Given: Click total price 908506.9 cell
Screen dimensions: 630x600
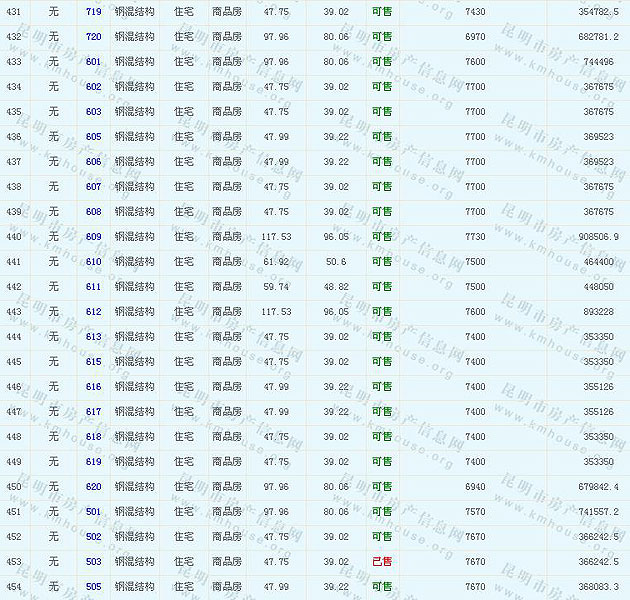Looking at the screenshot, I should click(598, 237).
